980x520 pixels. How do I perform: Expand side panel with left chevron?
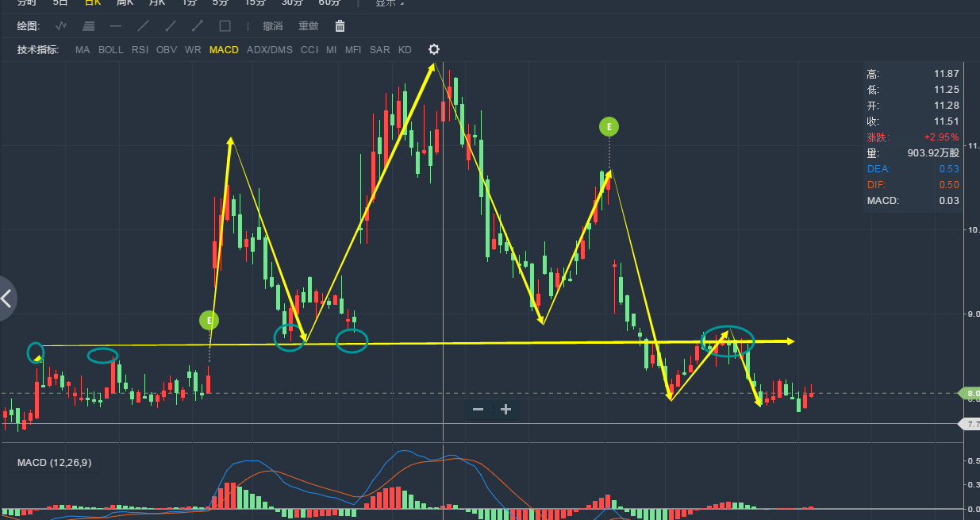[x=7, y=299]
